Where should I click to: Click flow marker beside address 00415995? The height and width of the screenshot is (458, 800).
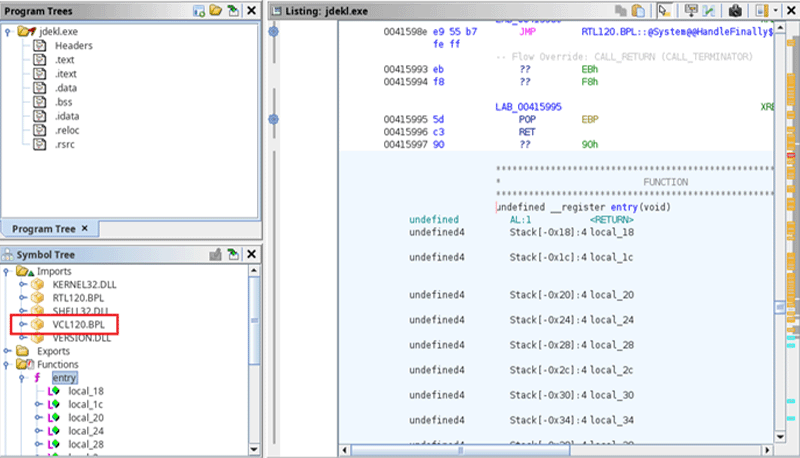(273, 119)
